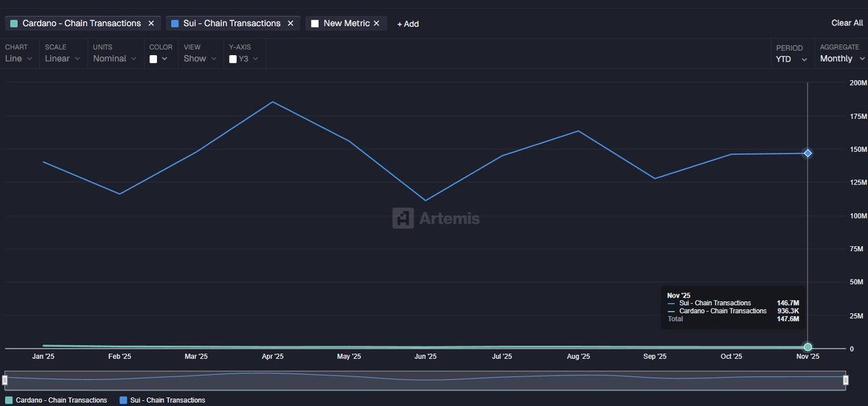868x406 pixels.
Task: Click the 200M y-axis label
Action: [x=857, y=83]
